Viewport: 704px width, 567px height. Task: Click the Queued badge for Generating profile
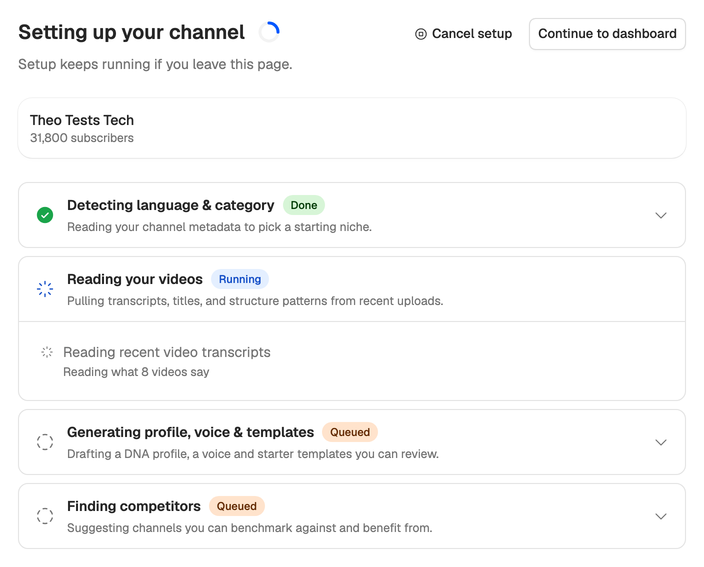[x=350, y=432]
